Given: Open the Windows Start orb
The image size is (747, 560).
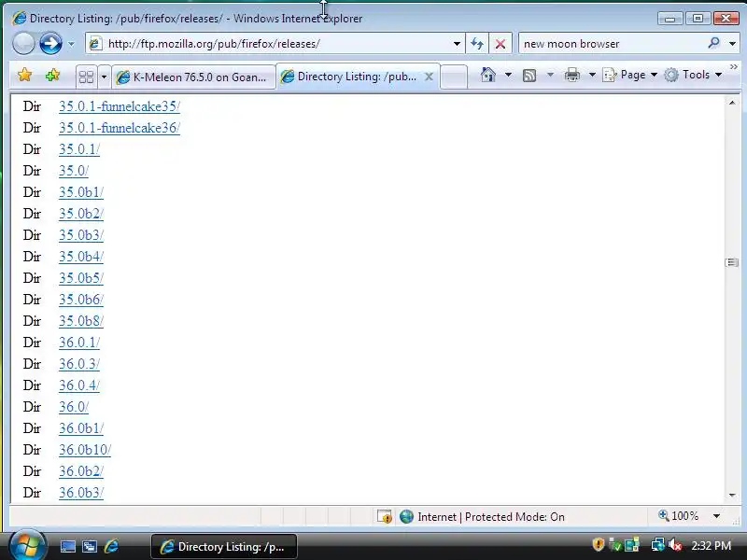Looking at the screenshot, I should pyautogui.click(x=27, y=545).
